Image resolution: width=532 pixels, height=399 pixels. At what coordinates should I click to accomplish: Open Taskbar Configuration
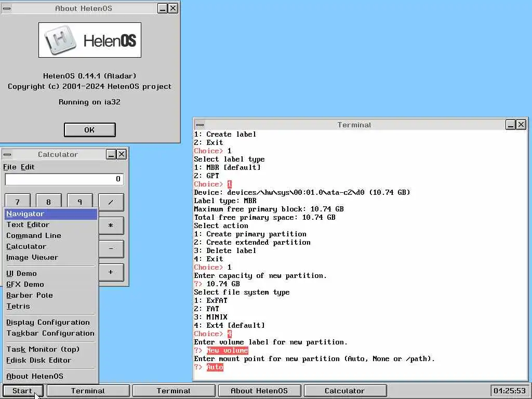(x=51, y=333)
